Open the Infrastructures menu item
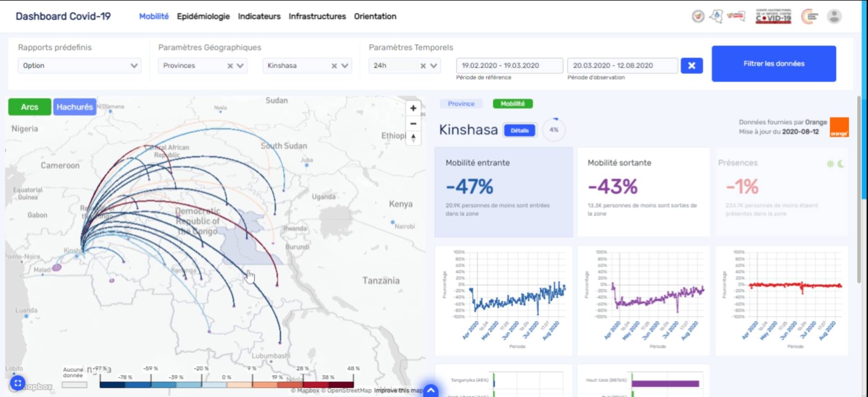 pos(317,16)
